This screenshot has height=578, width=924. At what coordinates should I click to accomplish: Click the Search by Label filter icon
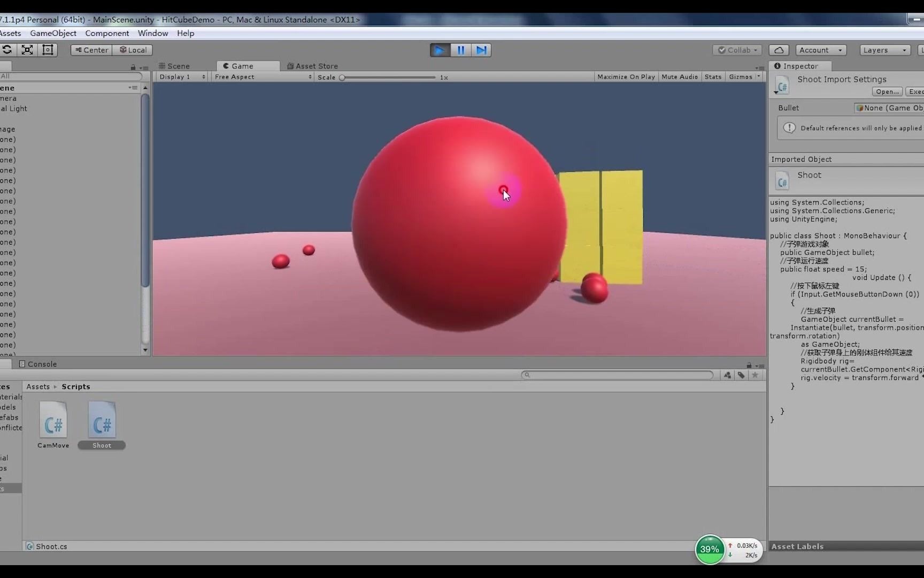741,375
